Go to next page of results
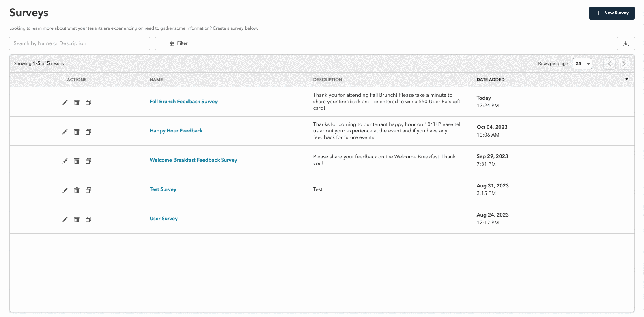Image resolution: width=644 pixels, height=317 pixels. (x=624, y=64)
